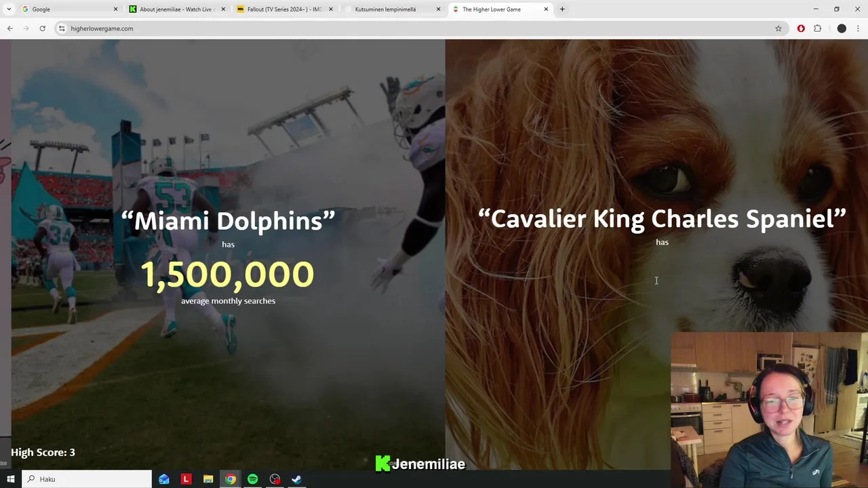Image resolution: width=868 pixels, height=488 pixels.
Task: Select The Higher Lower Game tab
Action: coord(499,9)
